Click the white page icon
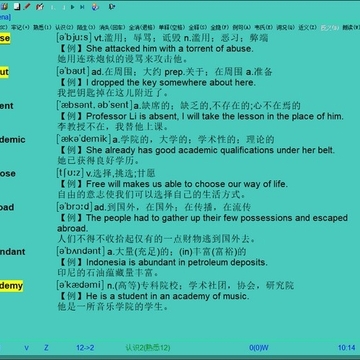360x360 pixels. coord(17,6)
